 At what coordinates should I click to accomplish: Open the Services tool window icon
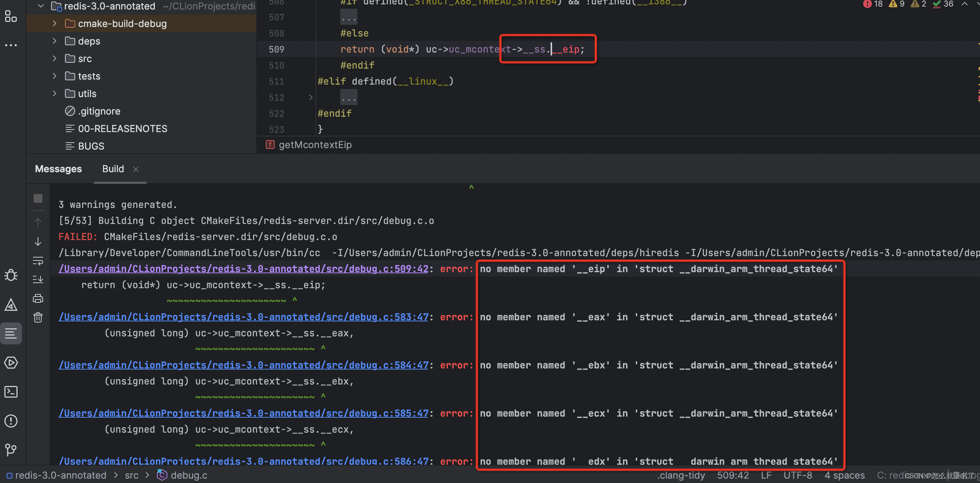pos(11,363)
